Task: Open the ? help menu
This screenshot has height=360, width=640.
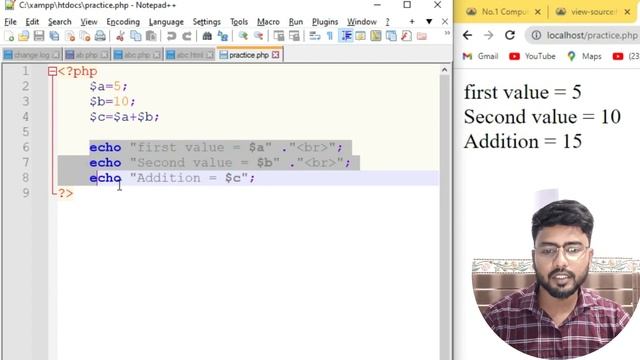Action: point(387,22)
